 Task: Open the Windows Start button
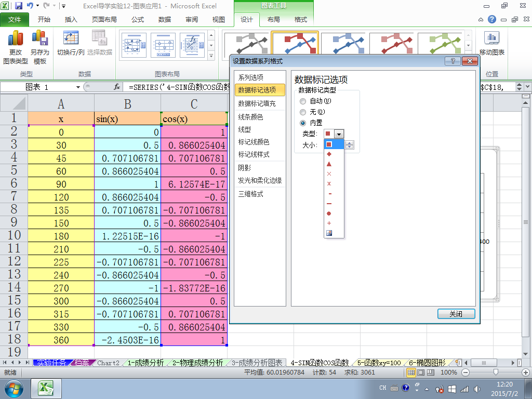coord(14,389)
